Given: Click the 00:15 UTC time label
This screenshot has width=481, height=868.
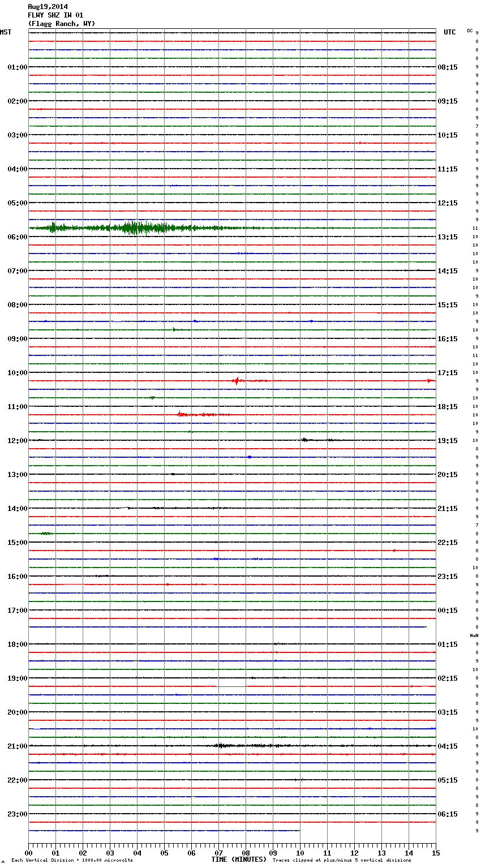Looking at the screenshot, I should [x=448, y=611].
